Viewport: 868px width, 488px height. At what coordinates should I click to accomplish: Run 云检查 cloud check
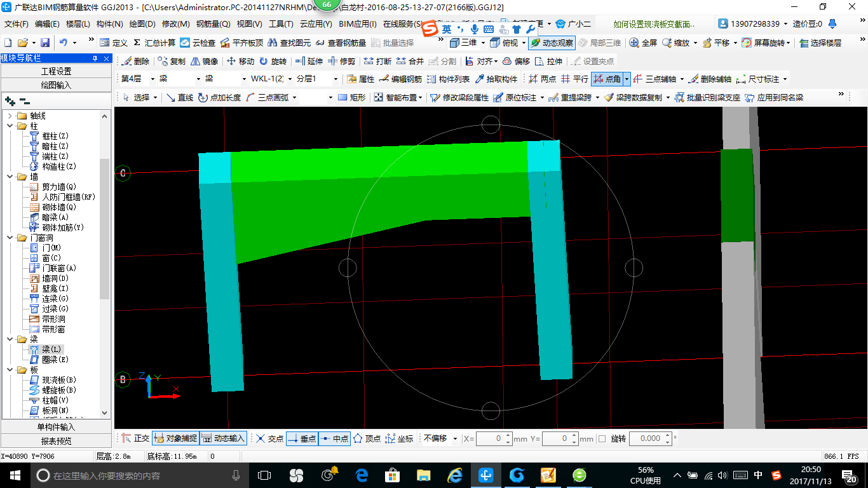click(198, 43)
